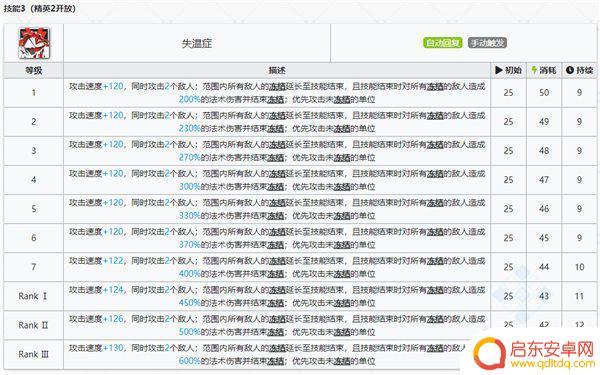Screen dimensions: 600x375
Task: Click the SP cost value 46
Action: click(544, 209)
